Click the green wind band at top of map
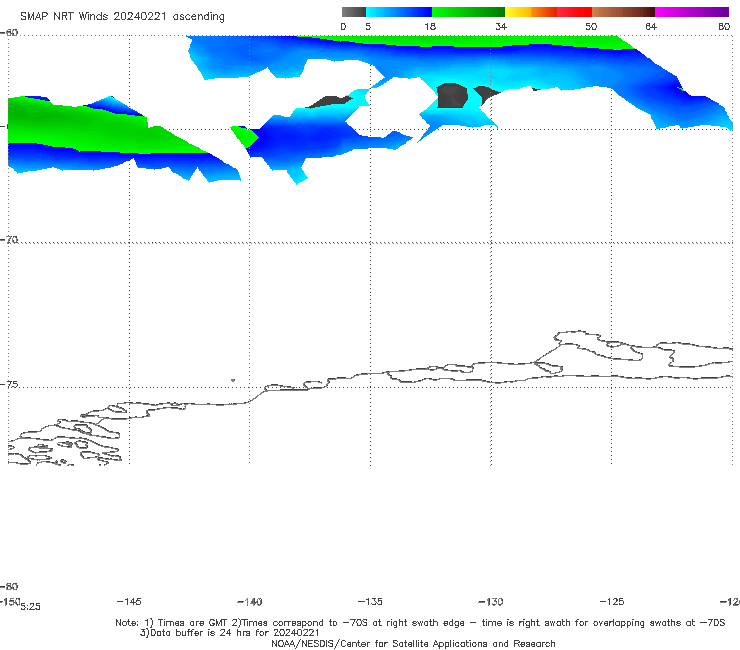This screenshot has width=740, height=650. (472, 42)
